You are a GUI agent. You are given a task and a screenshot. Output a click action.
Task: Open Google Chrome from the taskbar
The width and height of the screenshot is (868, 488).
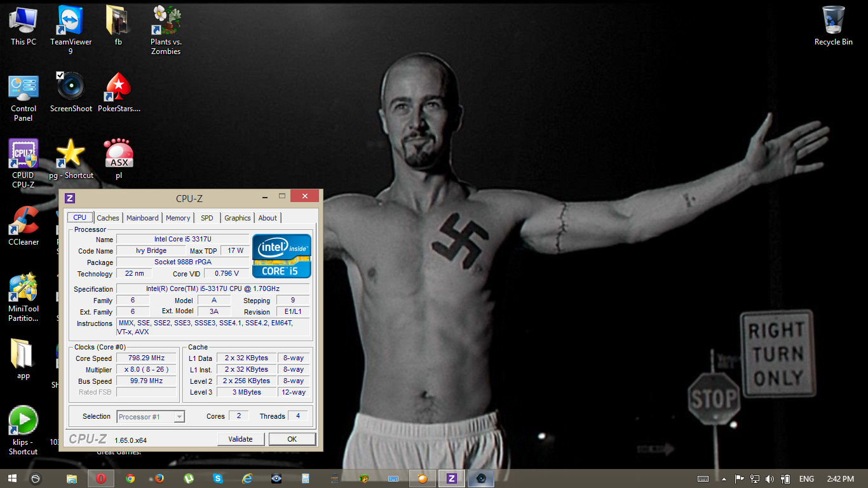point(130,478)
